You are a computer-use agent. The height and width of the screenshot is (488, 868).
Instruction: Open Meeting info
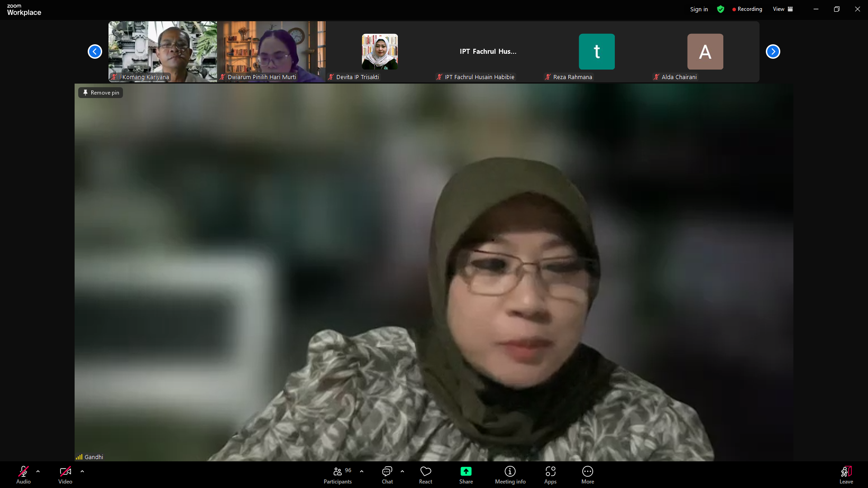click(510, 474)
